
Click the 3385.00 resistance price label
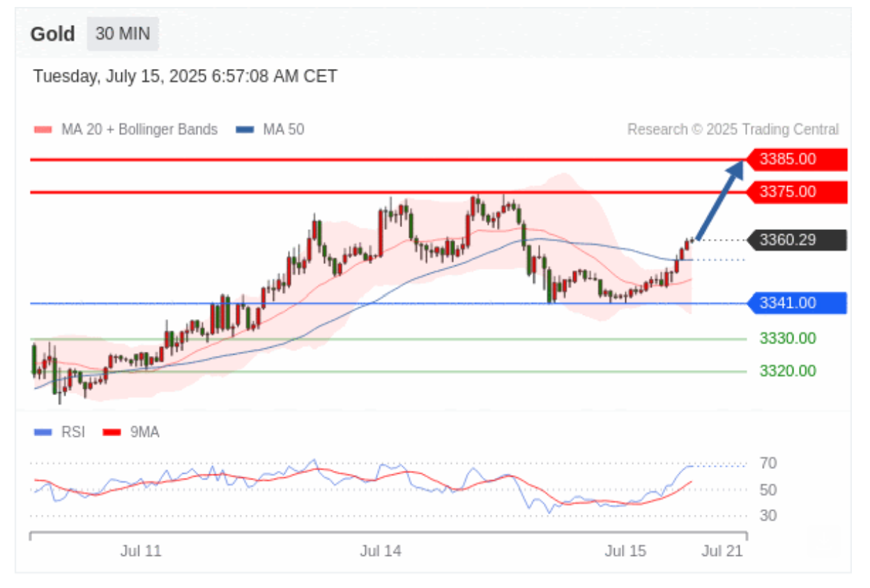tap(797, 160)
